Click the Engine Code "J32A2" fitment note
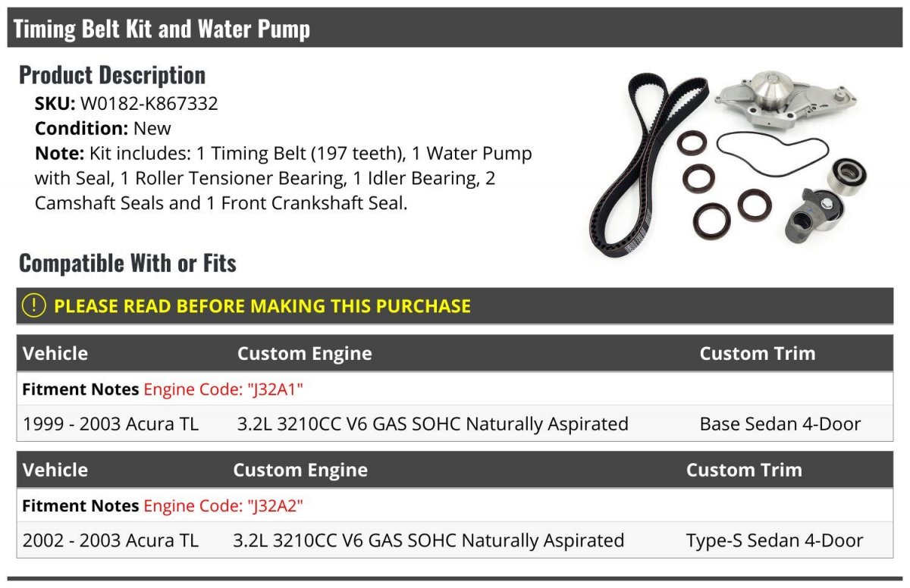This screenshot has width=910, height=588. click(224, 505)
